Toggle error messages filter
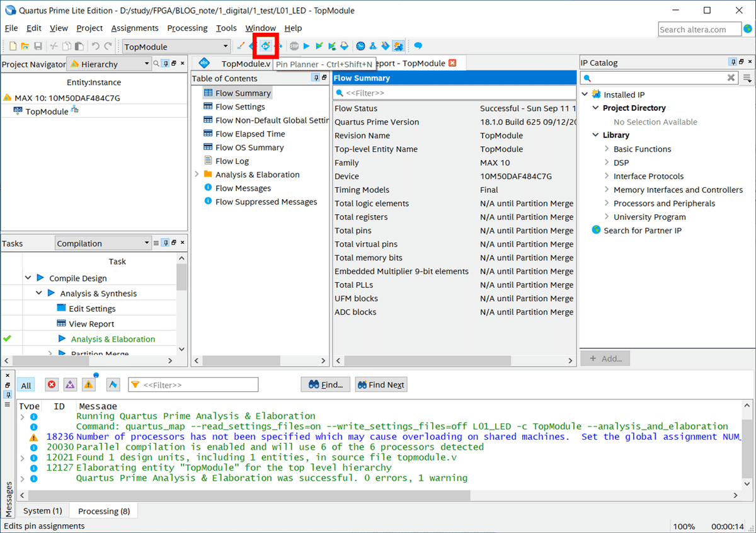Viewport: 756px width, 533px height. 52,385
